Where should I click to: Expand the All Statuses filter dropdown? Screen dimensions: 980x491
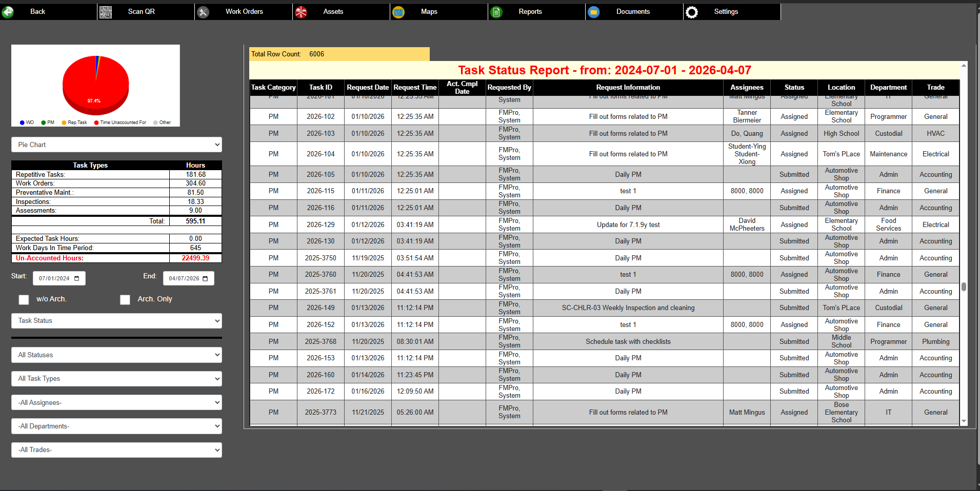[116, 355]
